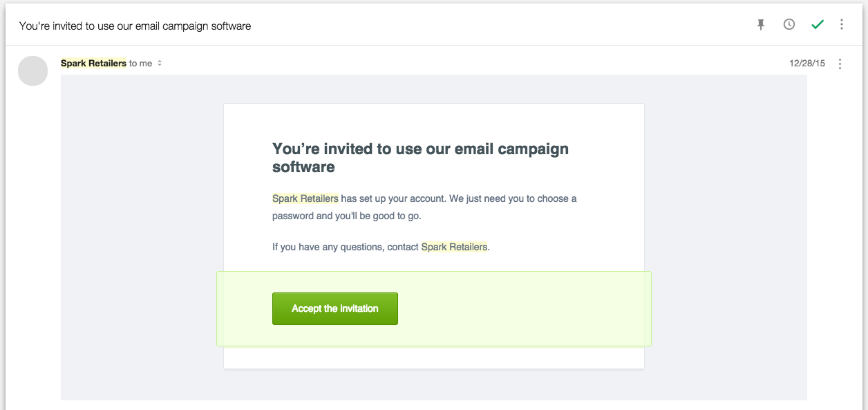The width and height of the screenshot is (868, 410).
Task: Click light green highlighted area beside button
Action: coord(525,308)
